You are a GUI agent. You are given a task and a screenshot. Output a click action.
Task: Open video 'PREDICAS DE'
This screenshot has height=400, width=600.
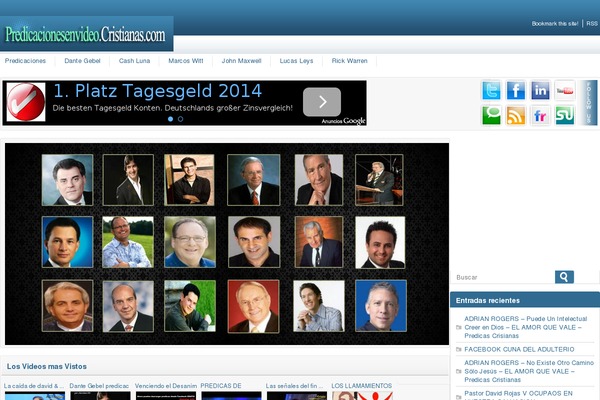click(221, 386)
